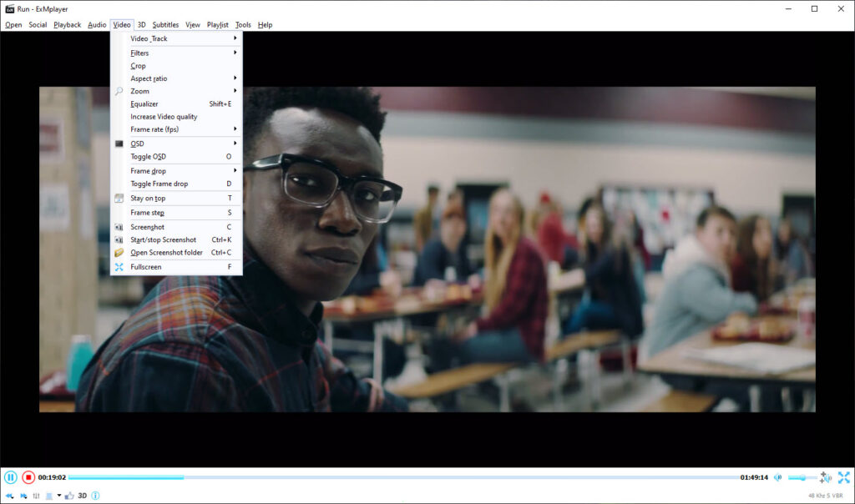Choose Crop from the Video menu
855x504 pixels.
177,66
